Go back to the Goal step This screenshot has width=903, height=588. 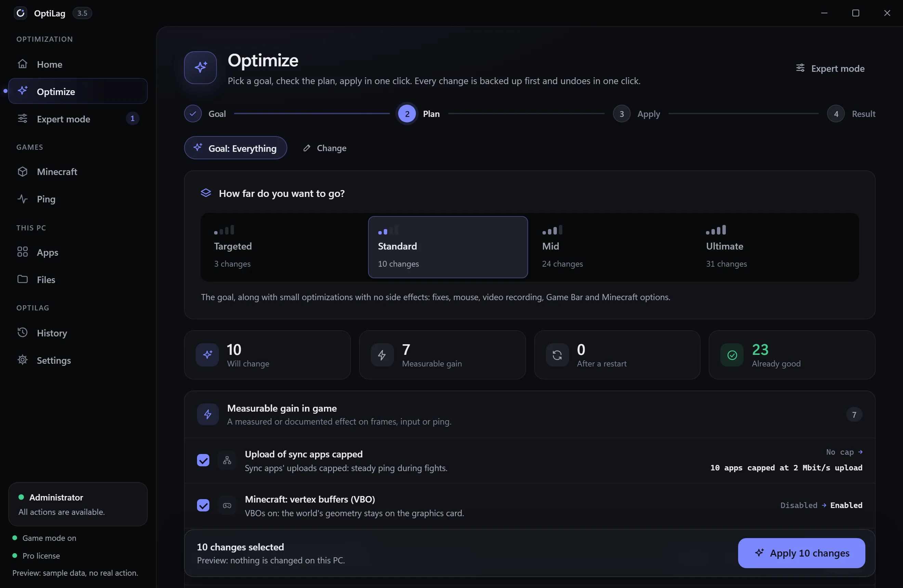pos(205,114)
